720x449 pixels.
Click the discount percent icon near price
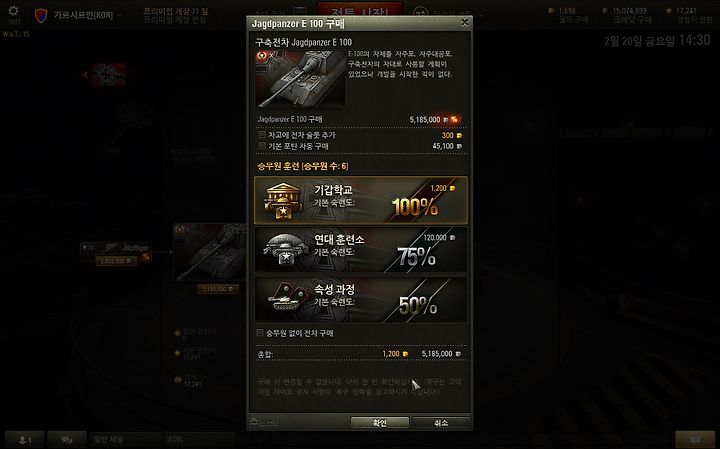[454, 119]
